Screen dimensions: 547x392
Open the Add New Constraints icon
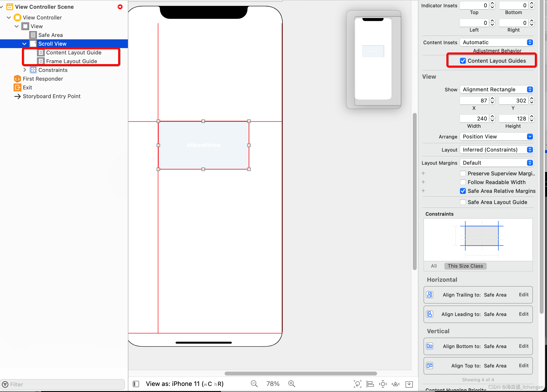383,384
